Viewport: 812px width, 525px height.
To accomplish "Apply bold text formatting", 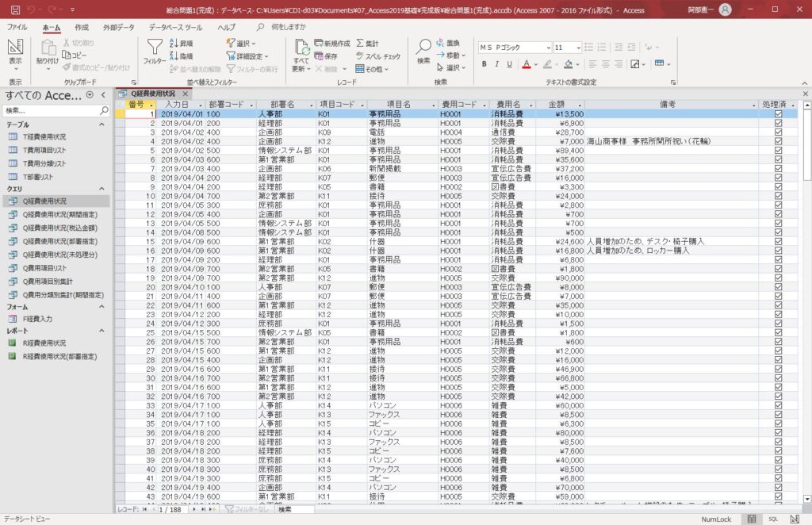I will tap(485, 64).
